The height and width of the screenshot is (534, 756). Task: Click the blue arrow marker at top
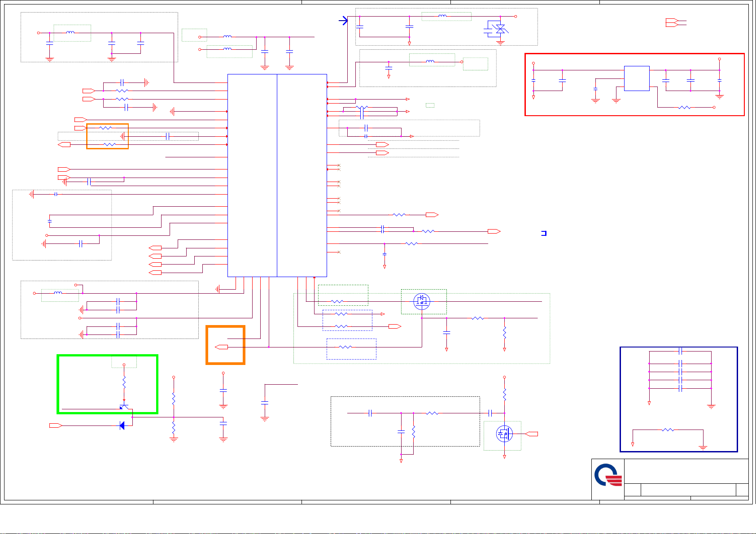pyautogui.click(x=343, y=21)
